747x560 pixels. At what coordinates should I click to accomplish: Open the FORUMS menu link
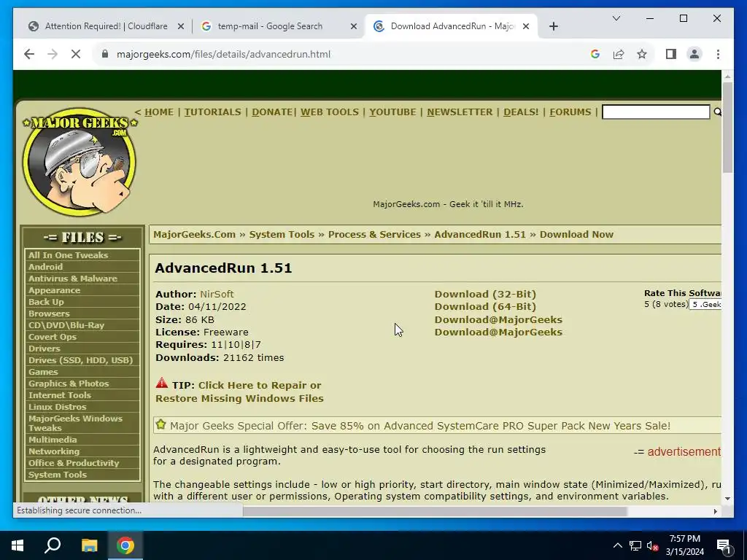click(x=570, y=112)
